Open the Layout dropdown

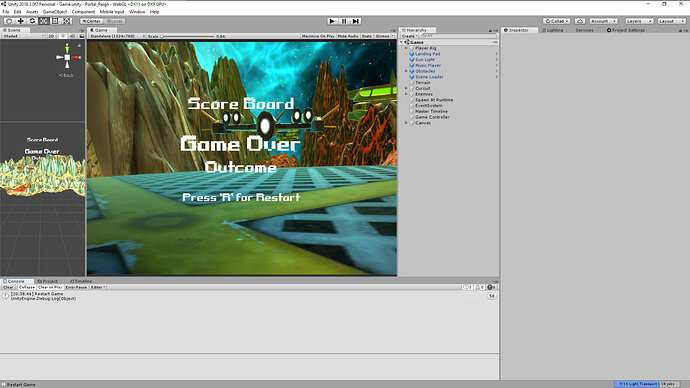[672, 21]
